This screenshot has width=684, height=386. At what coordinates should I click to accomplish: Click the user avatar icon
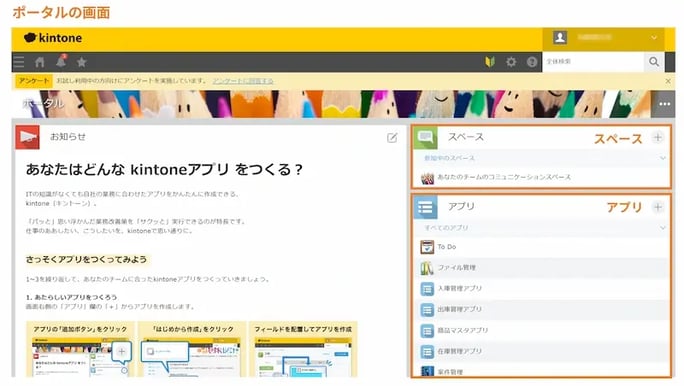pos(560,38)
